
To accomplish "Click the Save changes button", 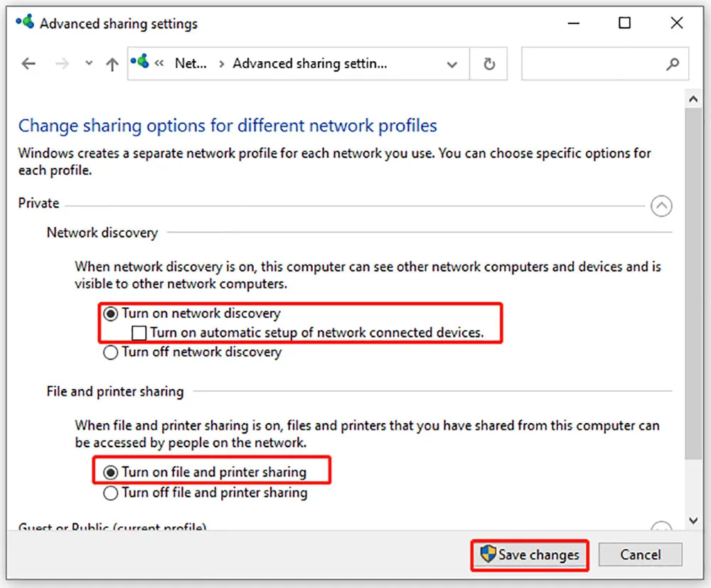I will tap(530, 555).
